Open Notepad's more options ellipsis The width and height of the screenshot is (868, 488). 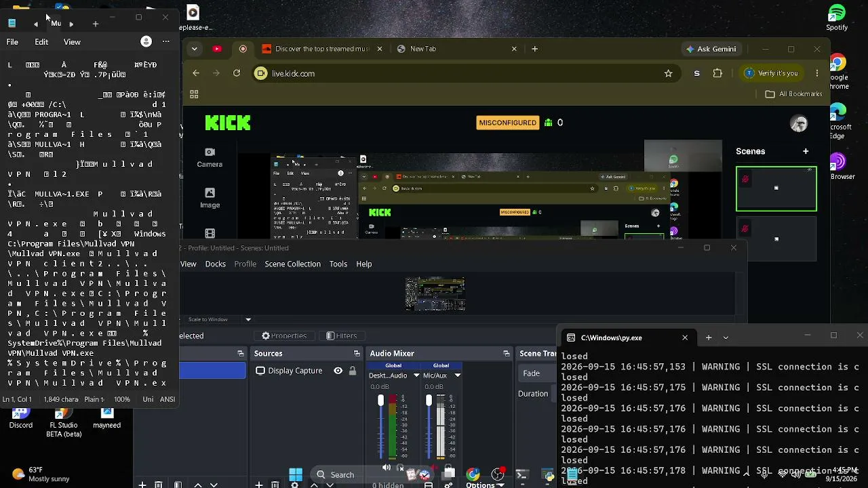tap(165, 41)
